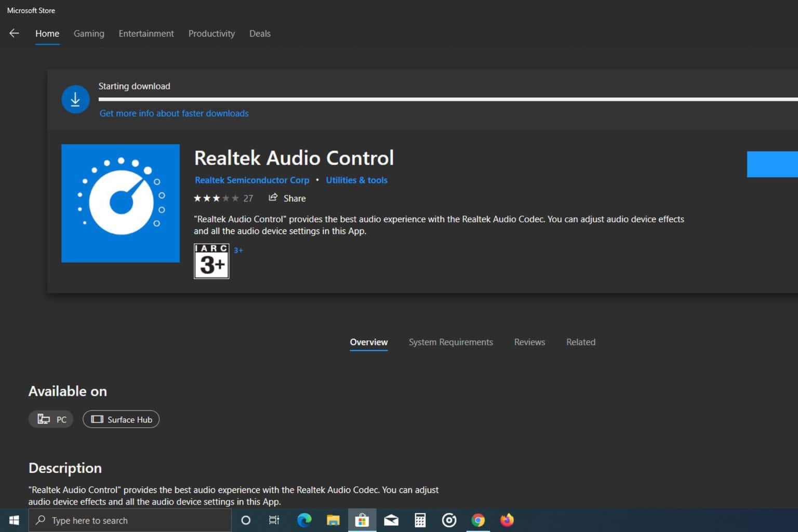Open Google Chrome from the taskbar
This screenshot has width=798, height=532.
coord(478,520)
